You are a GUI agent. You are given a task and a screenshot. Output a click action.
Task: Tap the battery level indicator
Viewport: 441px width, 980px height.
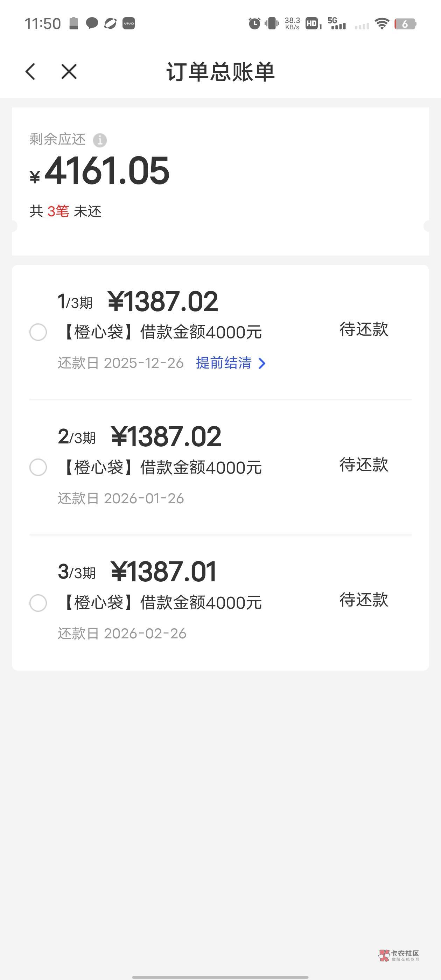(x=405, y=24)
